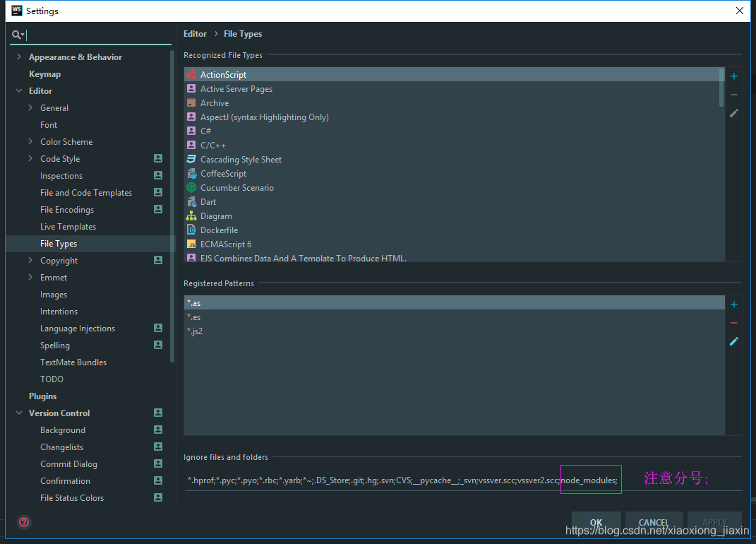Expand the General node under Editor
The image size is (756, 544).
pos(30,107)
